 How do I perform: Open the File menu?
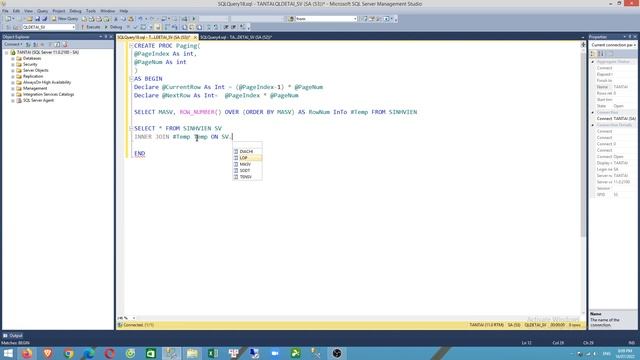tap(5, 11)
